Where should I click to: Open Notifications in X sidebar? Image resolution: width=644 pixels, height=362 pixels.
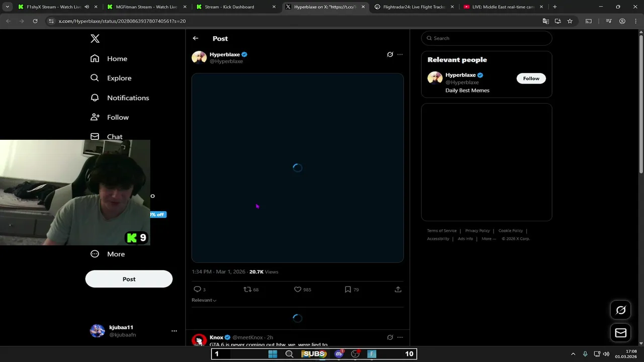(x=120, y=98)
